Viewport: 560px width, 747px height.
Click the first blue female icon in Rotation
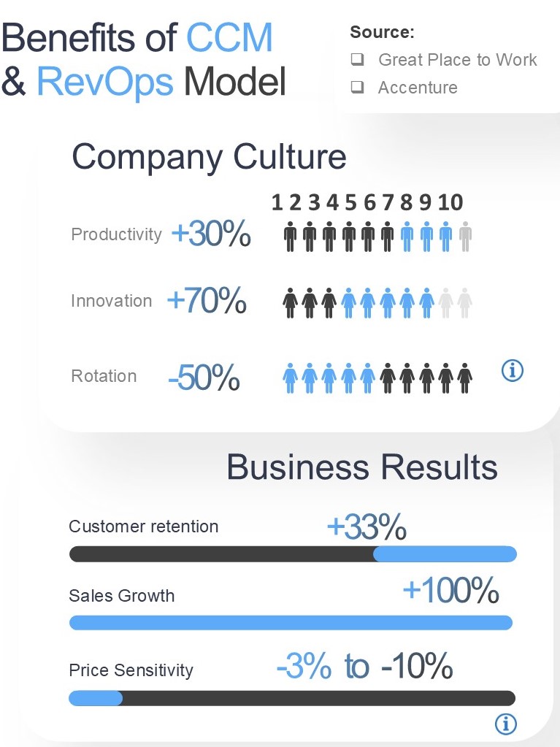pyautogui.click(x=290, y=378)
